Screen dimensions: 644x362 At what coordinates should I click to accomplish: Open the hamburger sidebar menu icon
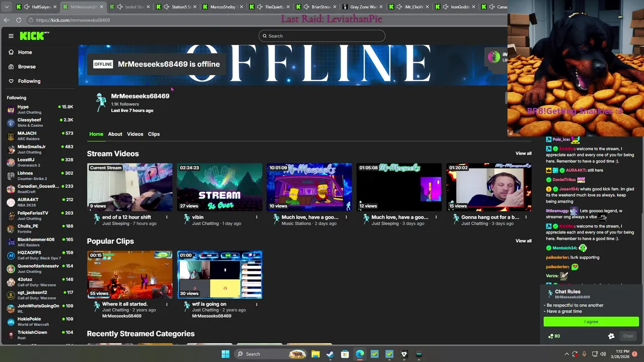pos(11,36)
